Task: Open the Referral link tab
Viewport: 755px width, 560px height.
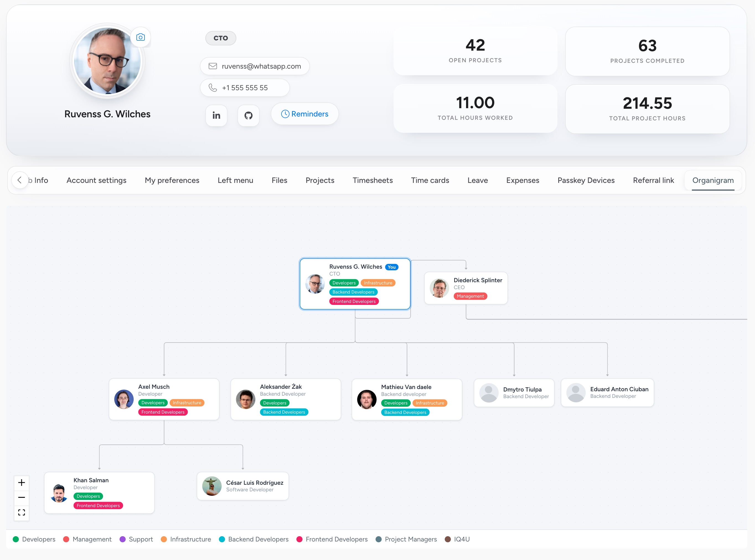Action: pyautogui.click(x=653, y=180)
